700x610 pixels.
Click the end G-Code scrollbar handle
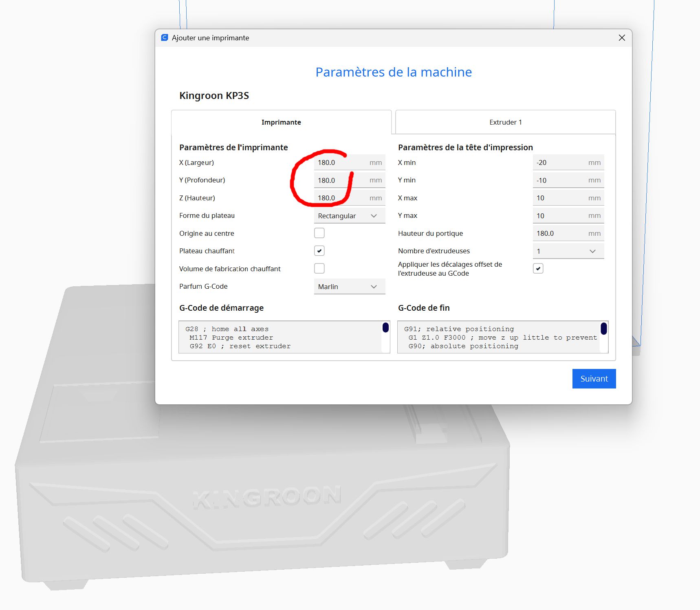pyautogui.click(x=604, y=328)
